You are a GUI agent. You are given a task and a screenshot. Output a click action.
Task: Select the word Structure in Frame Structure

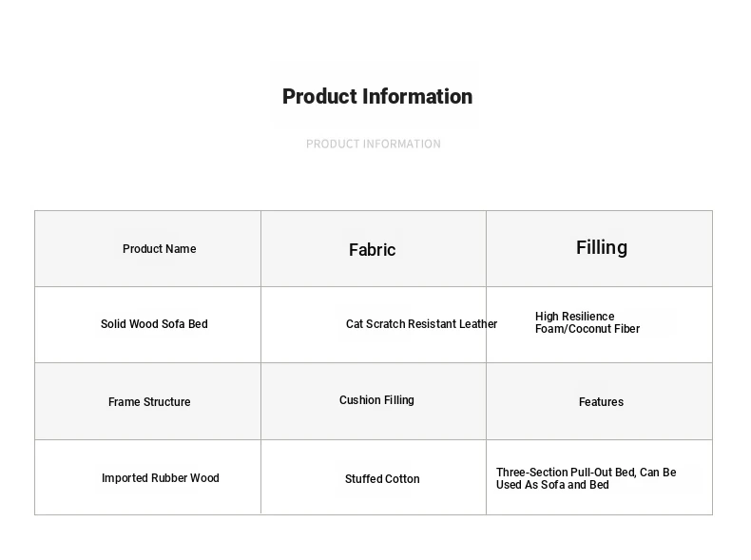point(166,401)
